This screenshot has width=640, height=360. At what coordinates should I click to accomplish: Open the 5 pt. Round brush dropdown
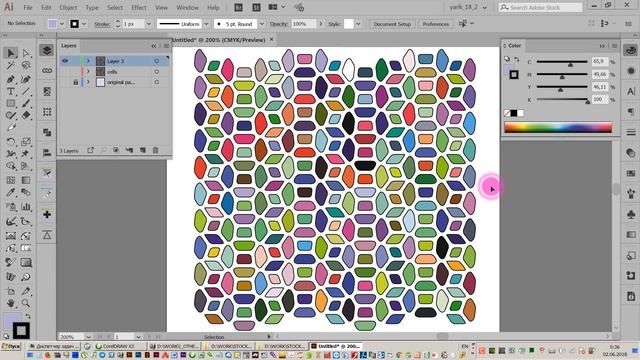click(x=262, y=24)
